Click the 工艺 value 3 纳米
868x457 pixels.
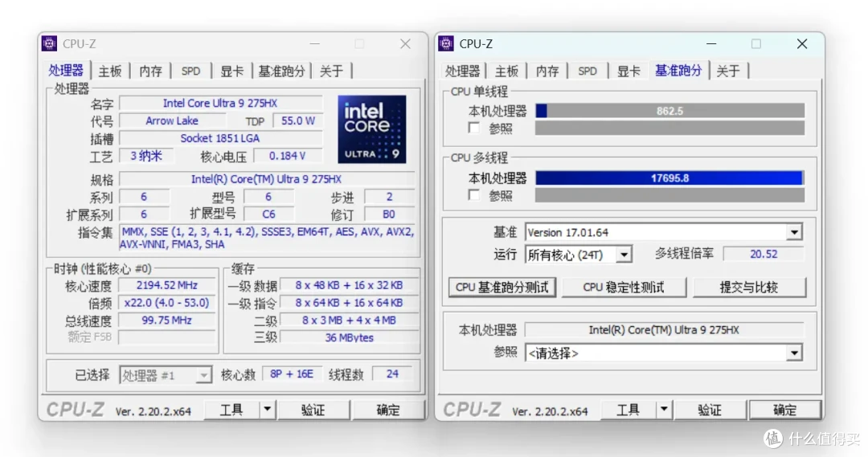[x=146, y=156]
